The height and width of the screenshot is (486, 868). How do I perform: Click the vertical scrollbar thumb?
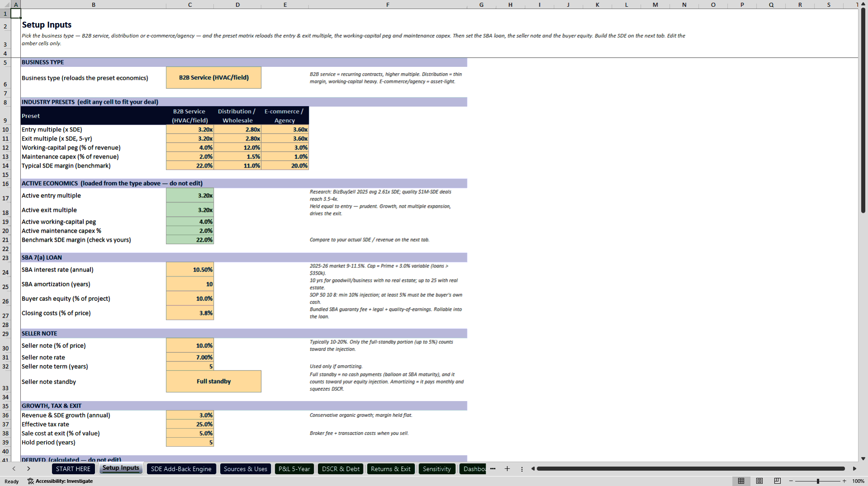click(x=863, y=111)
